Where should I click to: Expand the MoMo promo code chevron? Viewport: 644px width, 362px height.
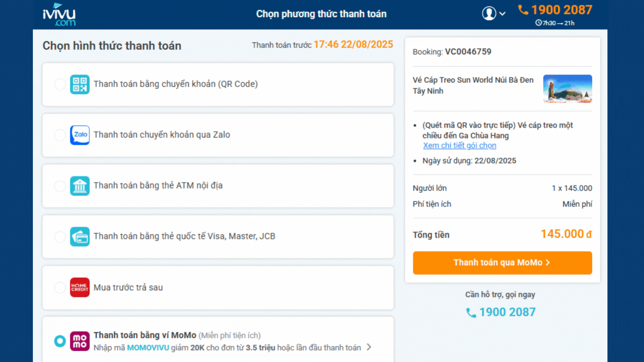coord(369,347)
